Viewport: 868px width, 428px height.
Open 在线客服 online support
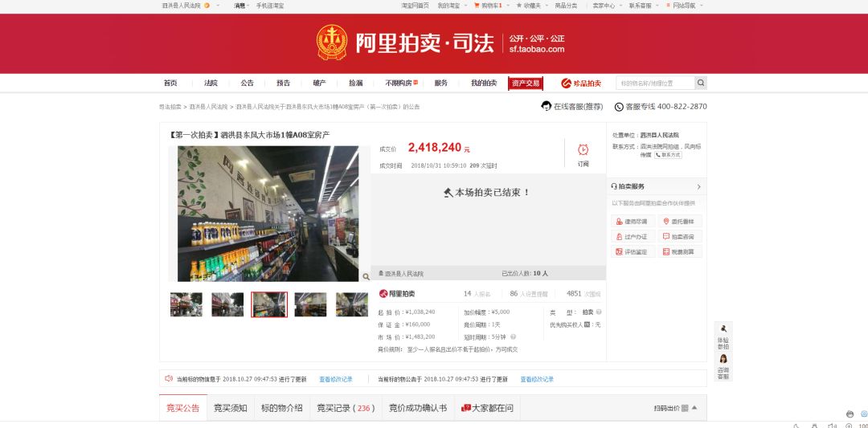pos(572,107)
